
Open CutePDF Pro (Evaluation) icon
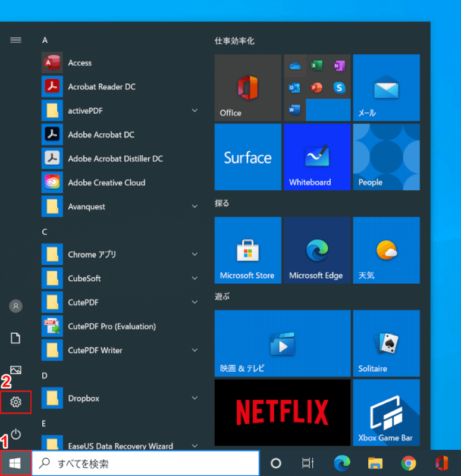click(x=52, y=326)
